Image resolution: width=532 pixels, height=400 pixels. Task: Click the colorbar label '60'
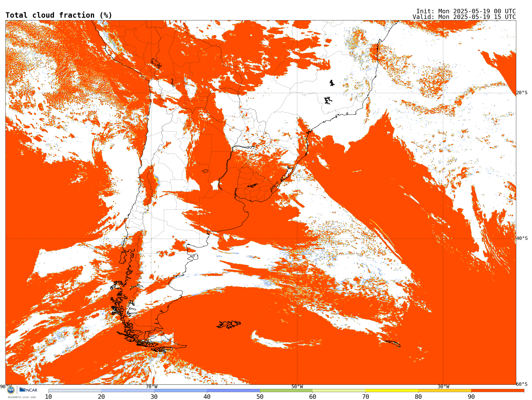tap(313, 397)
